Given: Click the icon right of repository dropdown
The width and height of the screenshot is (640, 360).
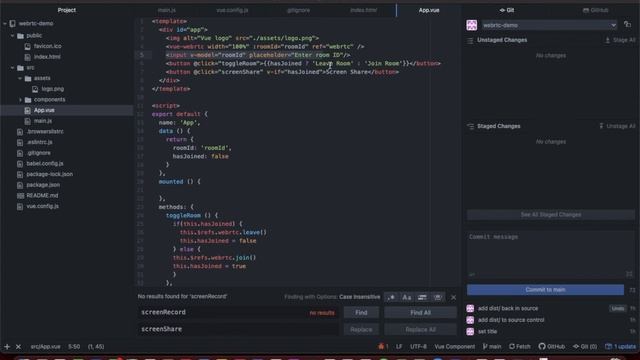Looking at the screenshot, I should (628, 25).
